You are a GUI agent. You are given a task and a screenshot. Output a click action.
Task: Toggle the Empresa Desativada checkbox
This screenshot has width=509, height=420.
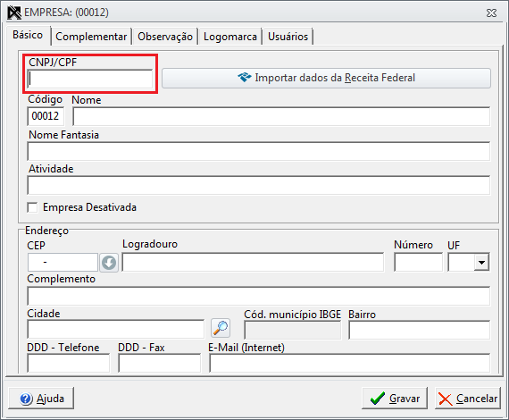point(32,207)
